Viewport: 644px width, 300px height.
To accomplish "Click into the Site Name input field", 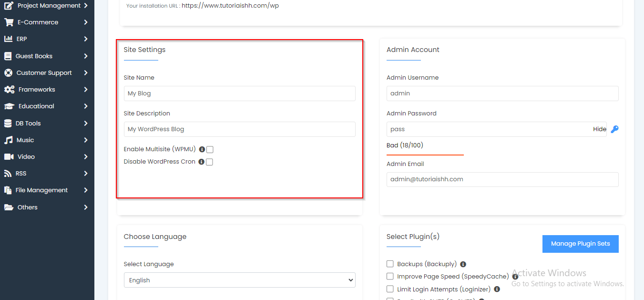I will click(239, 93).
